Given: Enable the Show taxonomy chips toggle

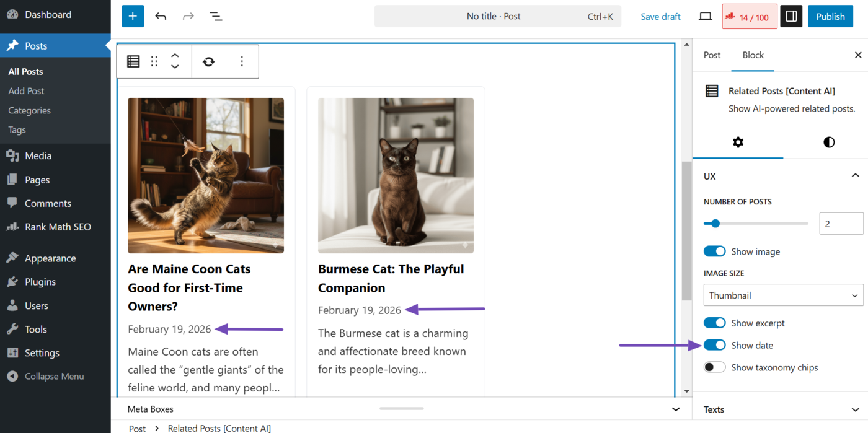Looking at the screenshot, I should [x=714, y=367].
